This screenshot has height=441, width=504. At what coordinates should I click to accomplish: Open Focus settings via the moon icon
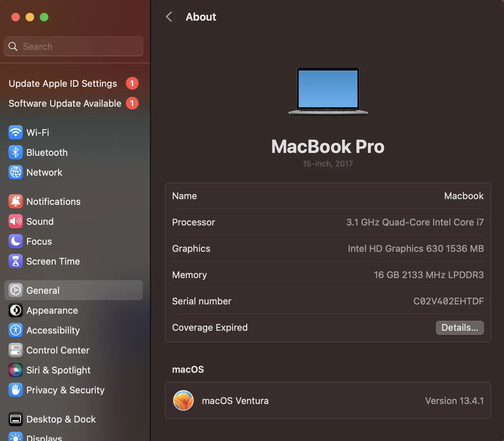(15, 241)
